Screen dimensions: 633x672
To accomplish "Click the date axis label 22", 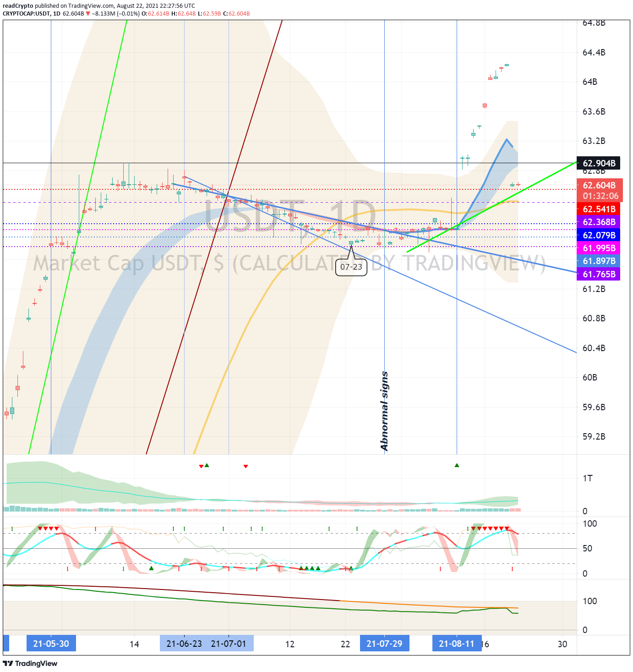I will pyautogui.click(x=345, y=644).
